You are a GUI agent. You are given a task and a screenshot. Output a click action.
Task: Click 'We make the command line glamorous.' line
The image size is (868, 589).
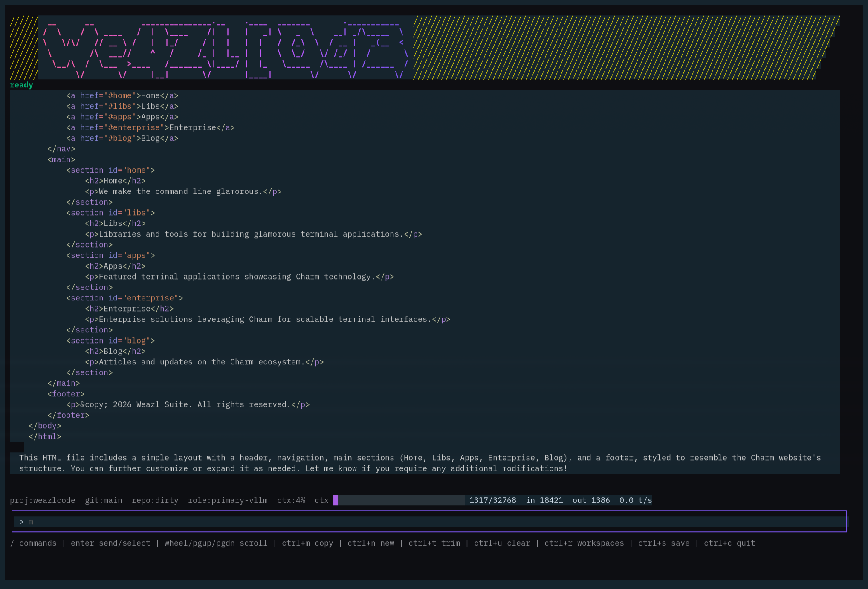(x=183, y=191)
